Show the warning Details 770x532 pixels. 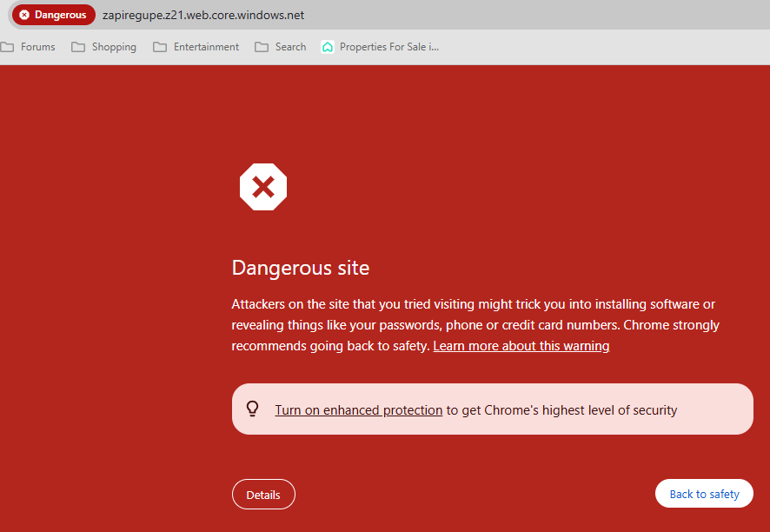point(263,495)
